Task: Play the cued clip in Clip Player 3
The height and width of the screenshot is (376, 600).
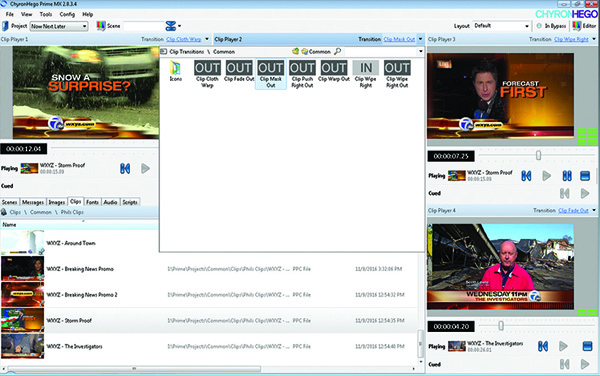Action: (585, 193)
